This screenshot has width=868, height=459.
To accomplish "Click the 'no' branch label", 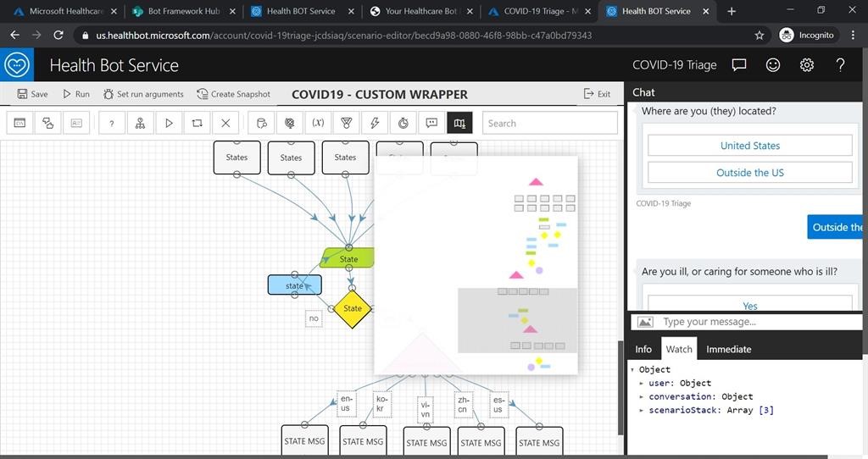I will [314, 318].
